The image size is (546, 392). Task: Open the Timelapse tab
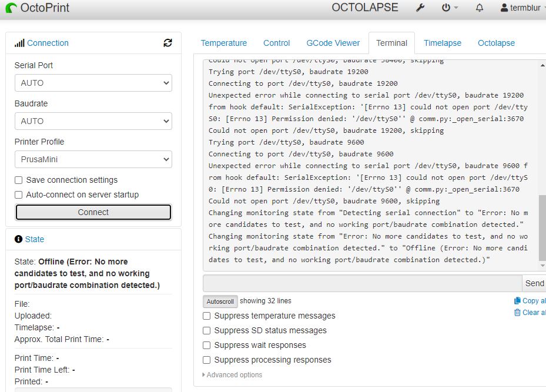pos(442,43)
